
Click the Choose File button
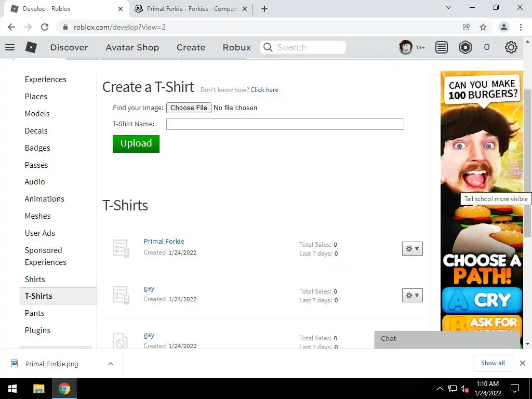tap(189, 108)
